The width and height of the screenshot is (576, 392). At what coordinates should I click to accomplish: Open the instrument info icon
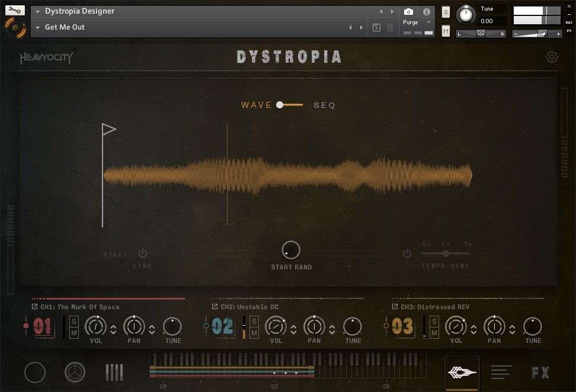426,12
